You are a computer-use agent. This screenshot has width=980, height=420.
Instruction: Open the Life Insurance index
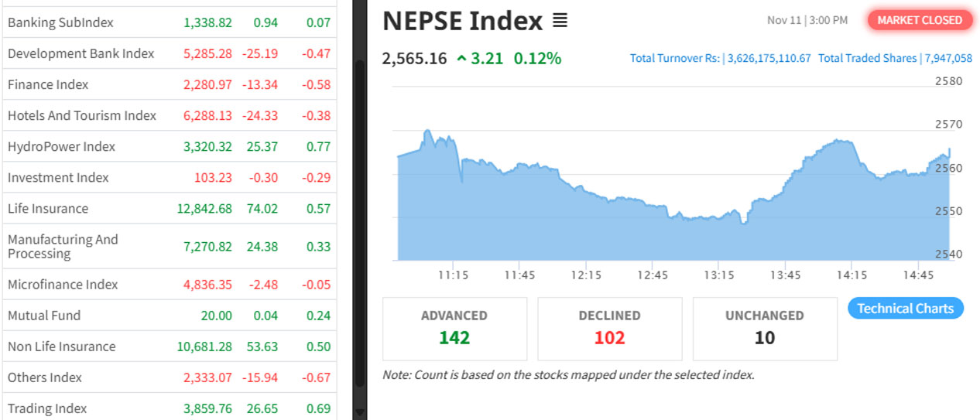click(48, 208)
